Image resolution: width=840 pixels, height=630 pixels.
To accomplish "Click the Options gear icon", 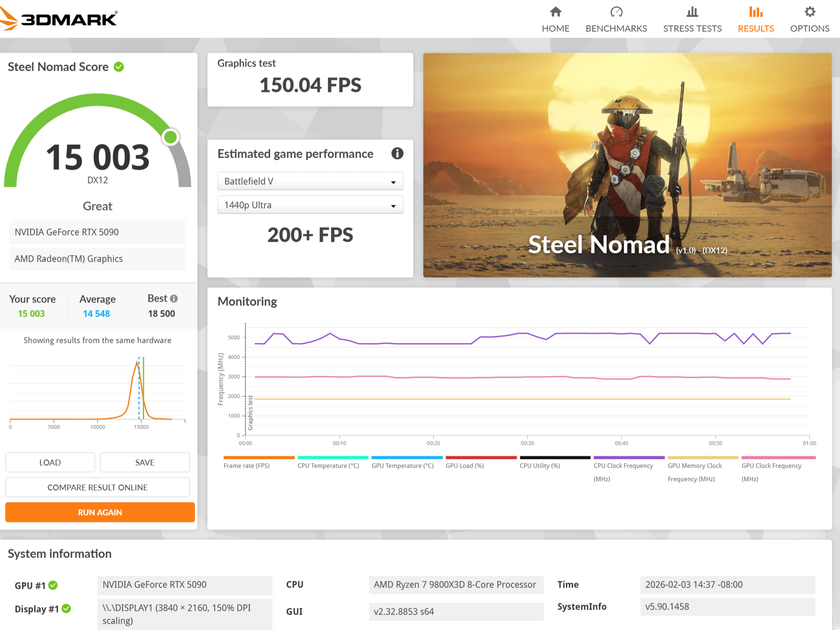I will tap(810, 12).
